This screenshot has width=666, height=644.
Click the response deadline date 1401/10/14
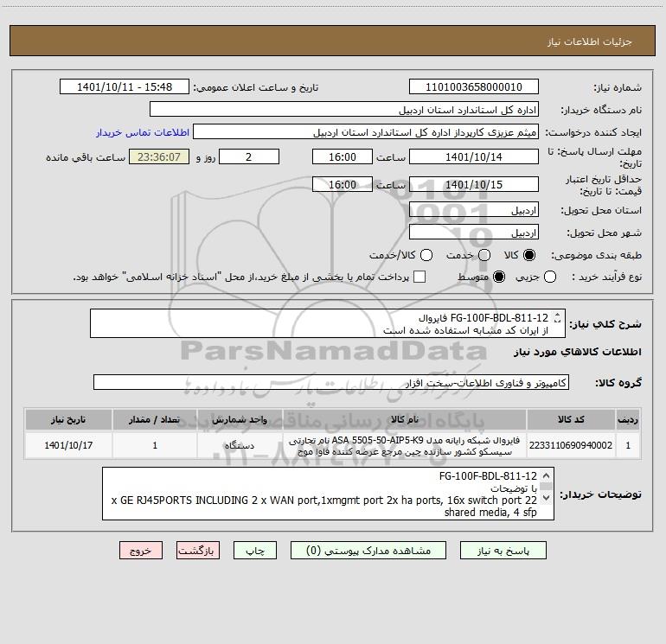tap(474, 157)
